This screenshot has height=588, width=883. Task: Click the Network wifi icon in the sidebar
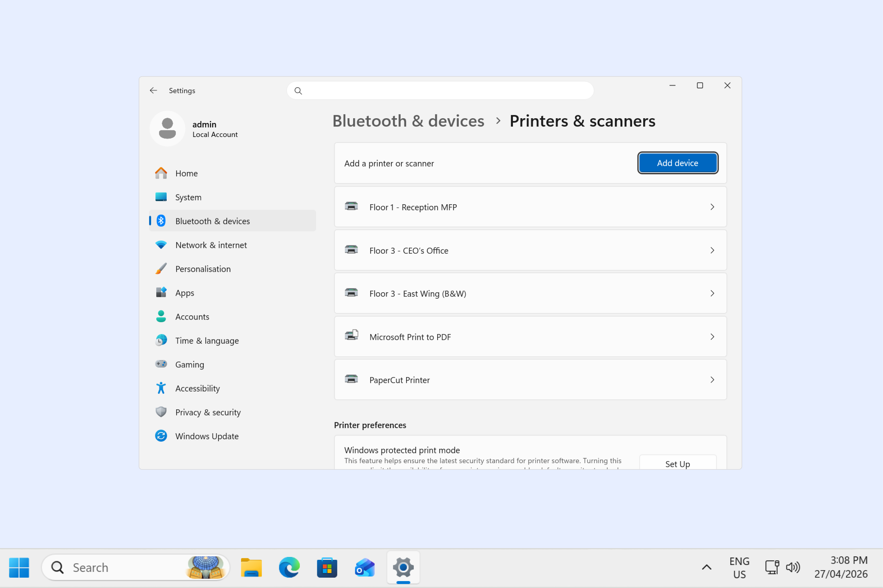[x=161, y=245]
